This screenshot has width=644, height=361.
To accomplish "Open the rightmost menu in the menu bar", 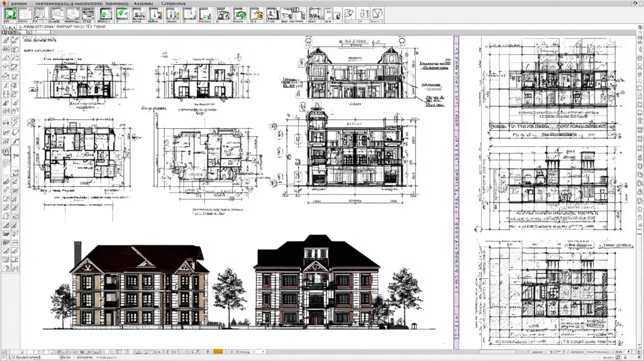I will point(177,3).
